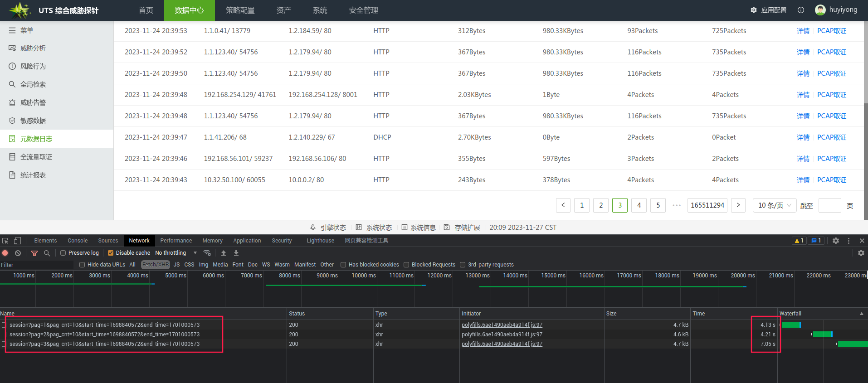This screenshot has width=868, height=383.
Task: Open 引擎状态 in the footer bar
Action: coord(328,228)
